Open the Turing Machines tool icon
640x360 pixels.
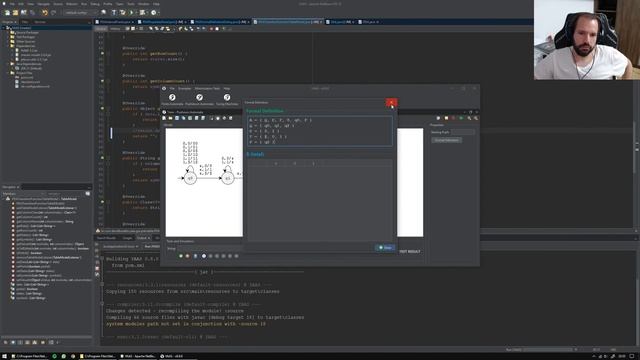click(x=227, y=97)
